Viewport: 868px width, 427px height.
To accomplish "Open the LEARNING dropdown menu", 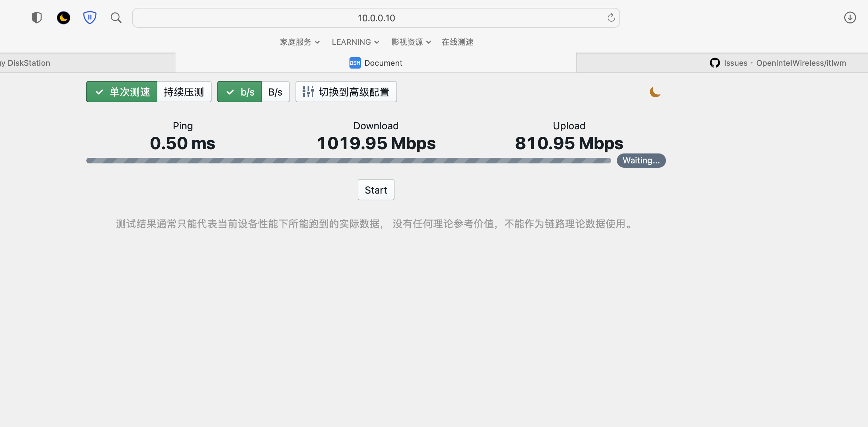I will (355, 42).
